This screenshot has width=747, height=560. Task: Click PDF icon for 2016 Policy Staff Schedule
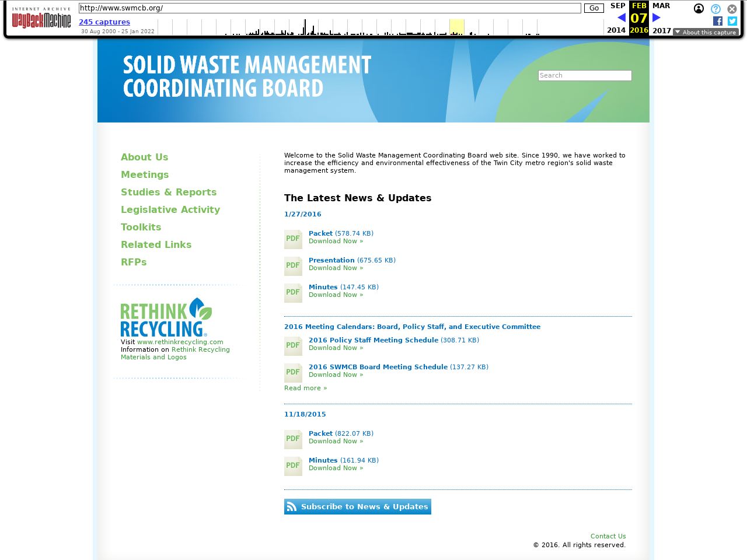tap(293, 346)
